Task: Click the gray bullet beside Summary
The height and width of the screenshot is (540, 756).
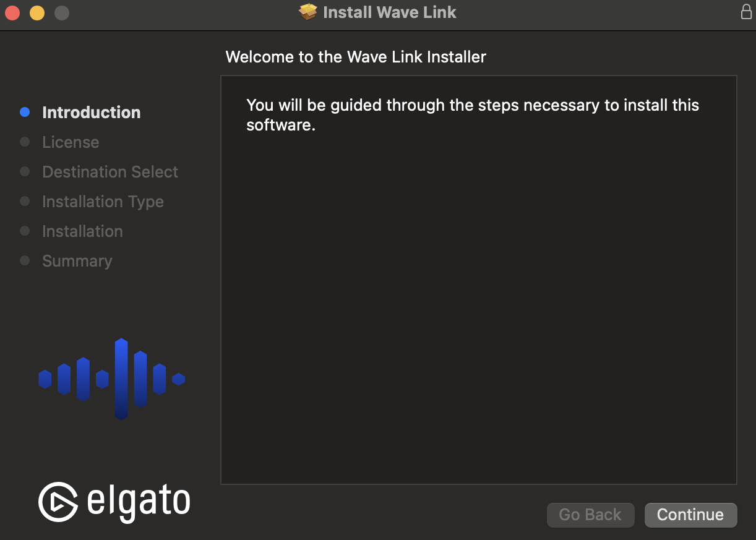Action: 25,260
